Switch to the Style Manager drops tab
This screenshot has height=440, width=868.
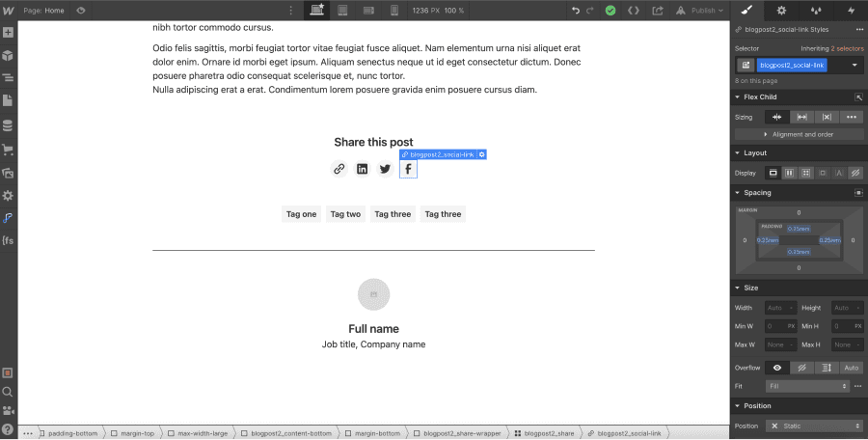pyautogui.click(x=816, y=10)
